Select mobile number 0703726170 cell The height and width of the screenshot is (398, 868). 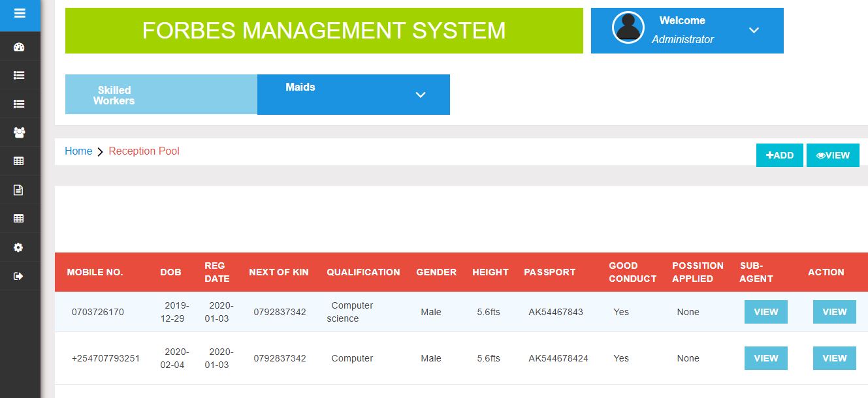pyautogui.click(x=98, y=312)
